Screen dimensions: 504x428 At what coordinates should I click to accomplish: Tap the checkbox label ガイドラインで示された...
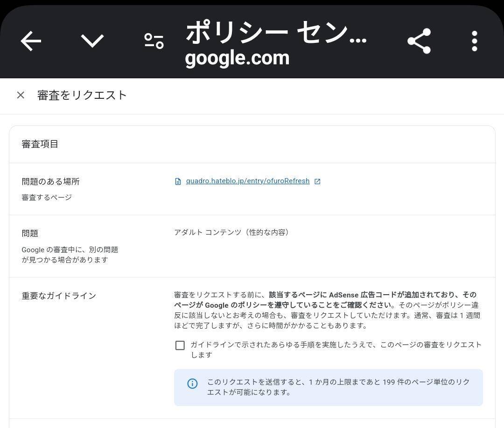coord(336,350)
